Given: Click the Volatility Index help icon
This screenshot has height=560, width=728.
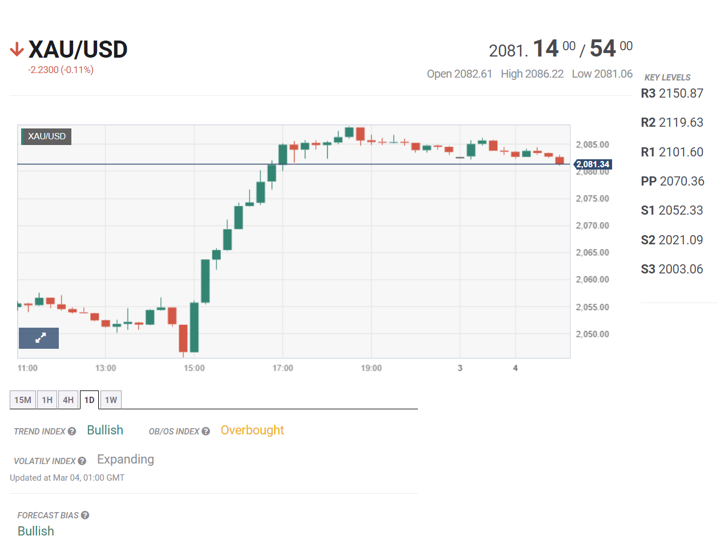Looking at the screenshot, I should [x=82, y=461].
